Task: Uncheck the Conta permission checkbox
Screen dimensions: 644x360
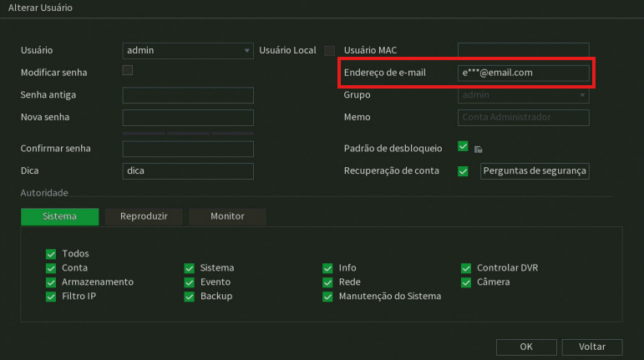Action: pyautogui.click(x=51, y=268)
